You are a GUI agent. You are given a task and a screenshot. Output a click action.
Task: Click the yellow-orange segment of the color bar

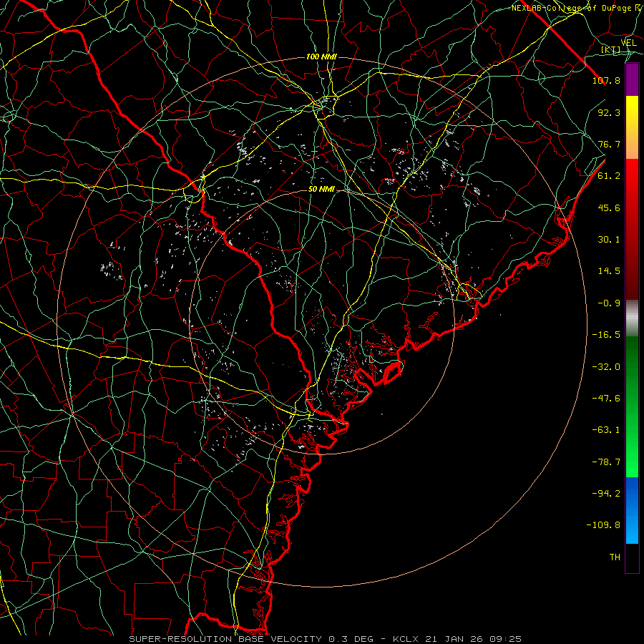click(632, 127)
